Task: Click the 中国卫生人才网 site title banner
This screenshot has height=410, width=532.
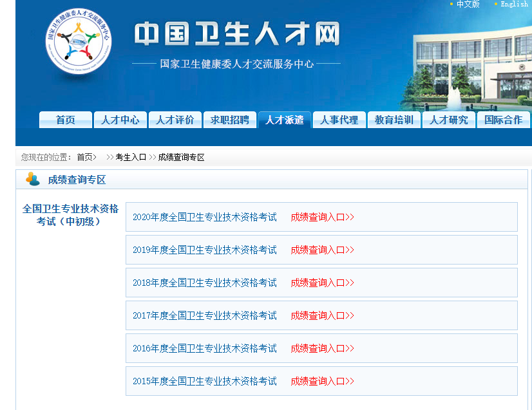Action: tap(236, 35)
